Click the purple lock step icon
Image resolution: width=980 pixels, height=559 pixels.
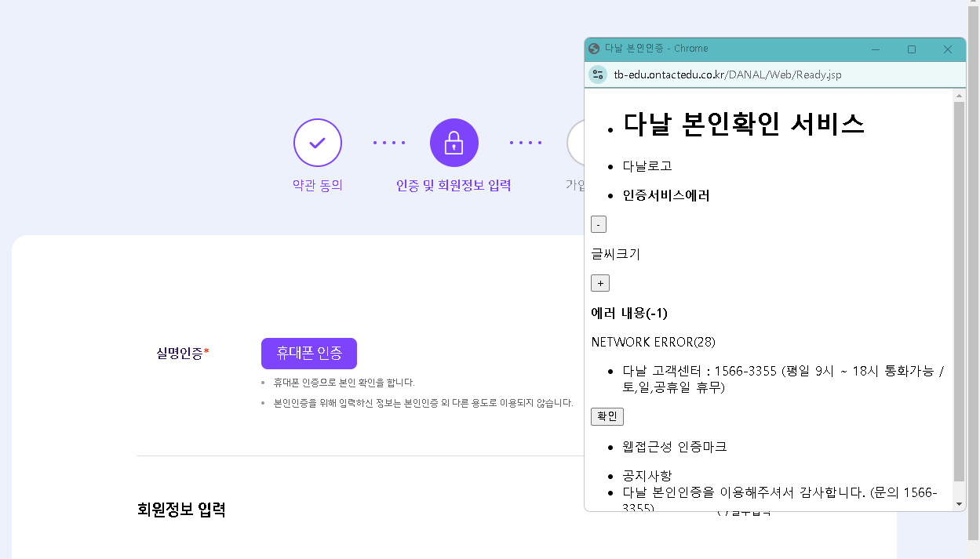(x=454, y=143)
